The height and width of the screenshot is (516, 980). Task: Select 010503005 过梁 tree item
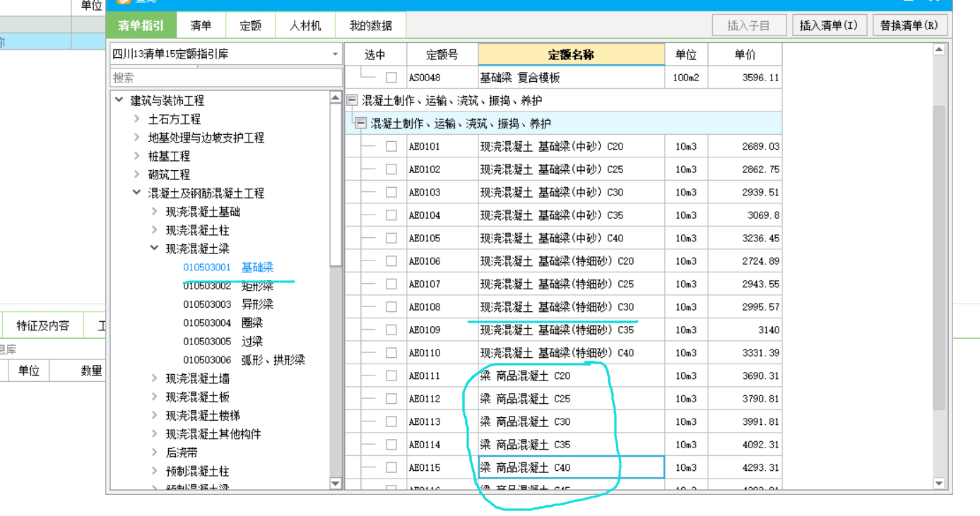click(223, 341)
